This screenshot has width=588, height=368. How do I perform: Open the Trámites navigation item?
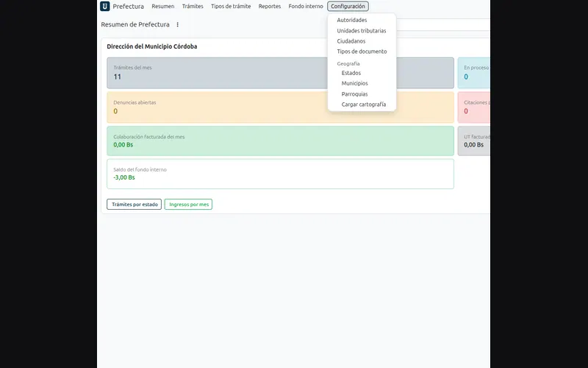(x=193, y=6)
